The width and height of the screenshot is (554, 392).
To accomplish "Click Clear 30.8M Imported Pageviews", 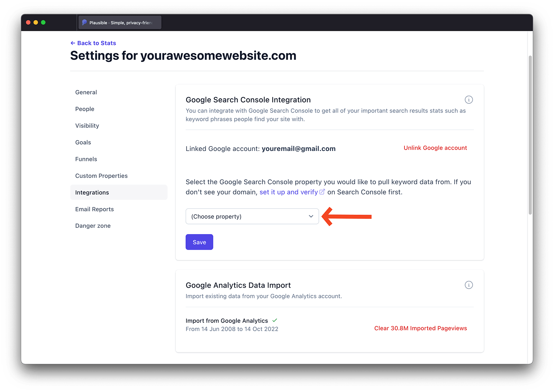I will point(420,328).
